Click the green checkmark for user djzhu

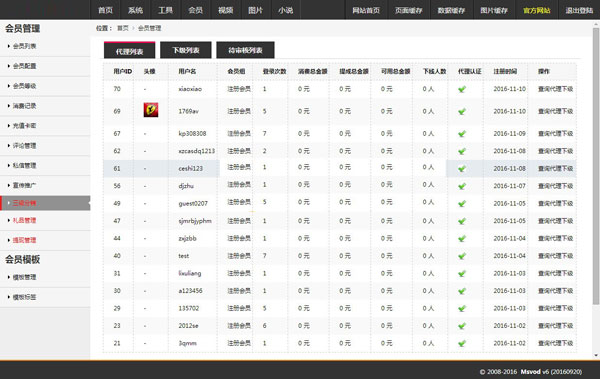point(462,186)
